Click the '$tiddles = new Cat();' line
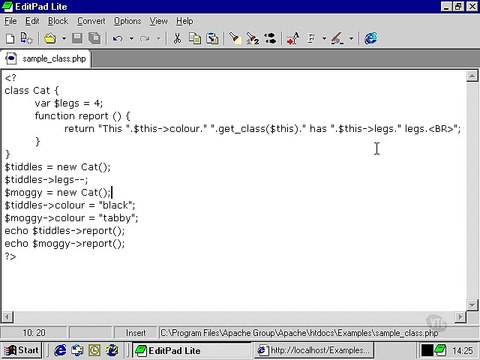Screen dimensions: 480x360 [57, 167]
